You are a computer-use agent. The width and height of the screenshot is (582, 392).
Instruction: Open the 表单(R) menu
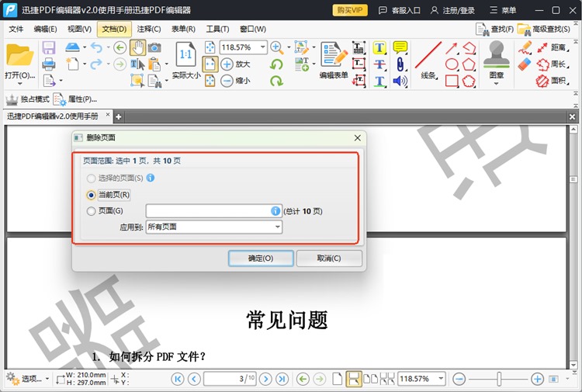pos(183,29)
